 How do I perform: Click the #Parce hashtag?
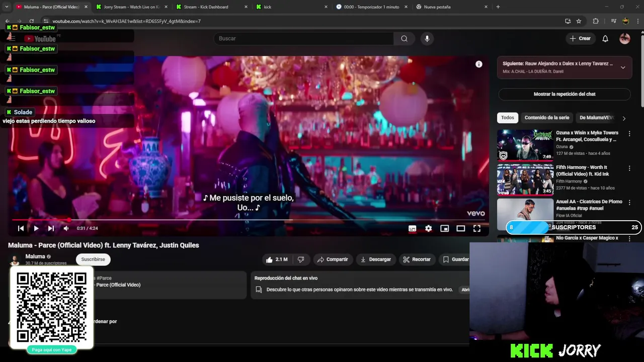[104, 278]
